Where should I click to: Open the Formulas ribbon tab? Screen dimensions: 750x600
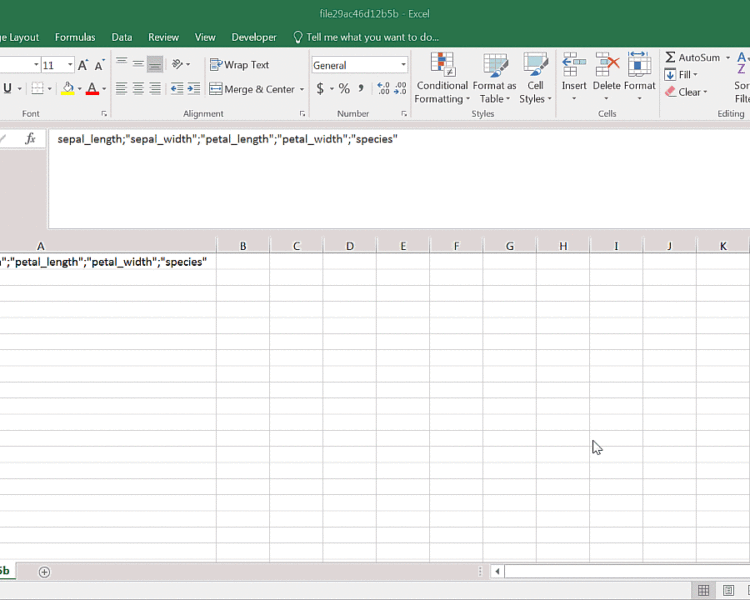coord(75,37)
